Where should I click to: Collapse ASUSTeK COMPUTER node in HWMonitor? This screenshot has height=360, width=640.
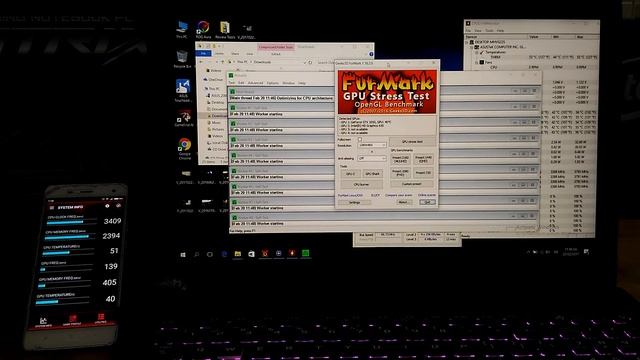(x=472, y=47)
